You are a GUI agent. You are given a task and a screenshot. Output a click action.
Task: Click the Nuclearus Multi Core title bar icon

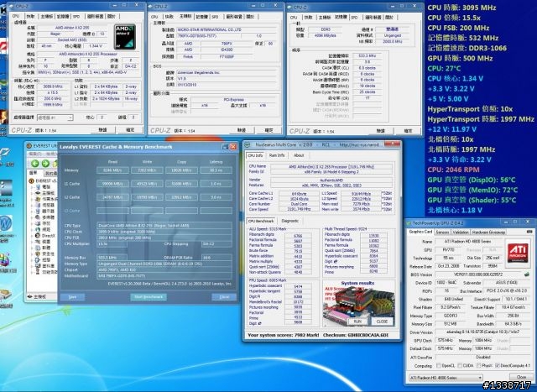coord(248,144)
